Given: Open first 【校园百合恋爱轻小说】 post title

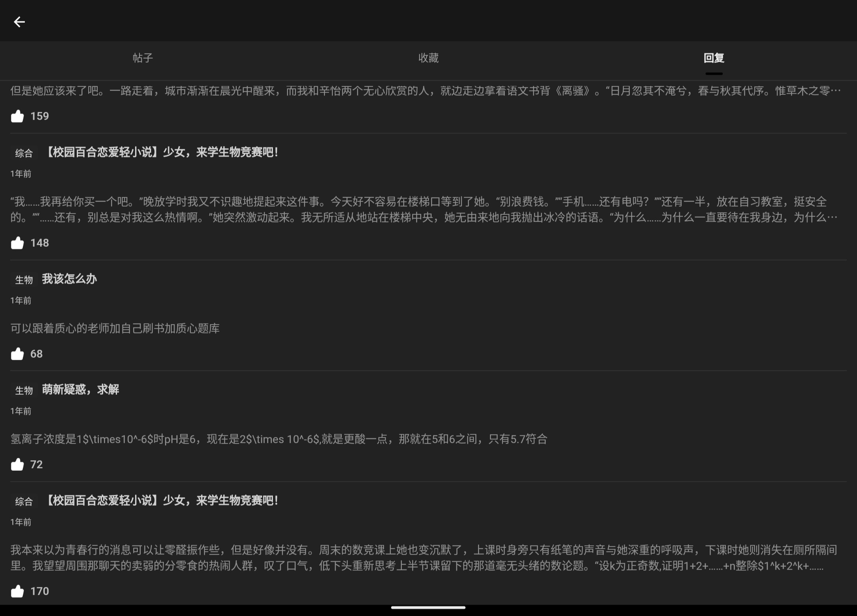Looking at the screenshot, I should click(x=161, y=152).
